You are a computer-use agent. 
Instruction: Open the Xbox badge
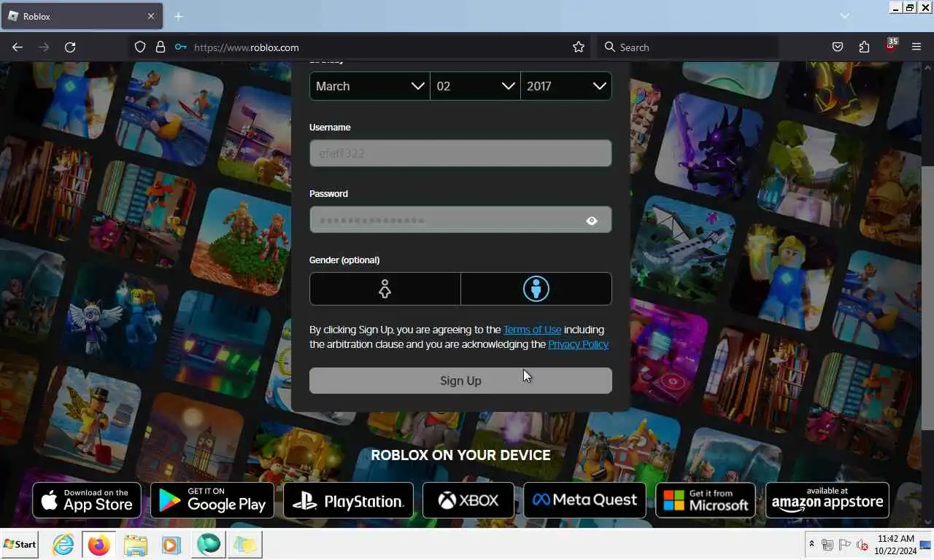coord(468,500)
